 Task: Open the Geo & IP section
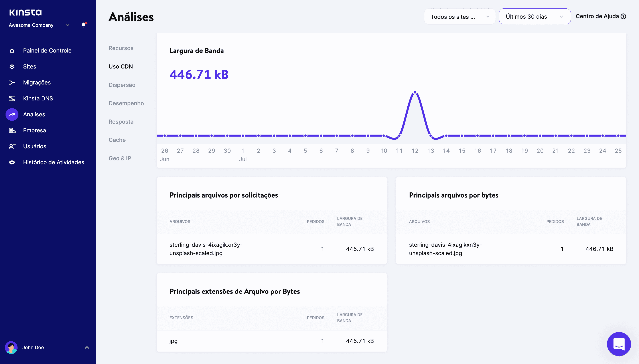pyautogui.click(x=120, y=158)
